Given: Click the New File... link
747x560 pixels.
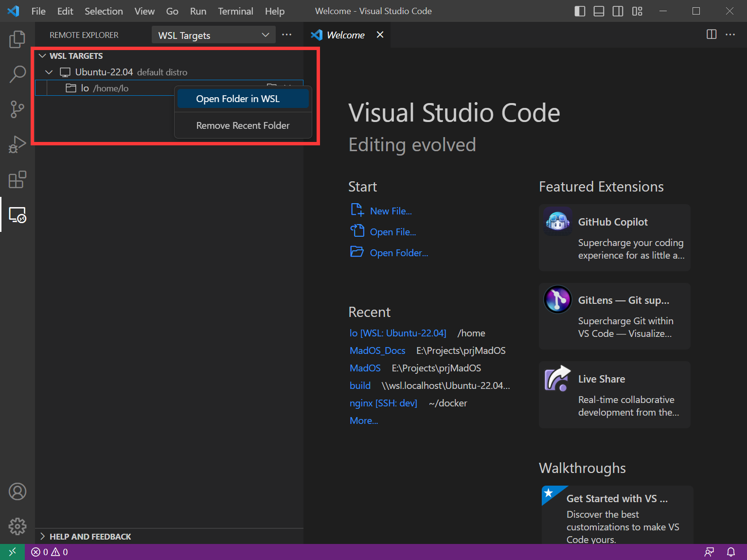Looking at the screenshot, I should coord(391,211).
